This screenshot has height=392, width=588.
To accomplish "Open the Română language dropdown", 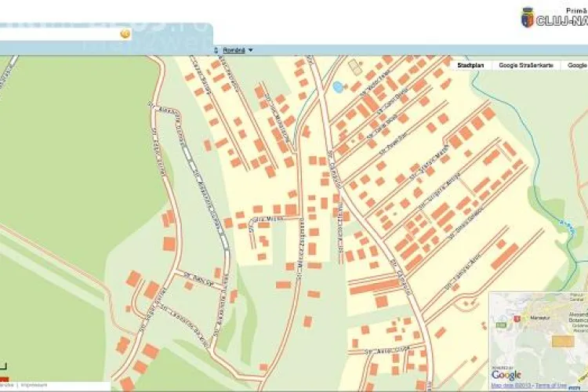I will point(234,50).
